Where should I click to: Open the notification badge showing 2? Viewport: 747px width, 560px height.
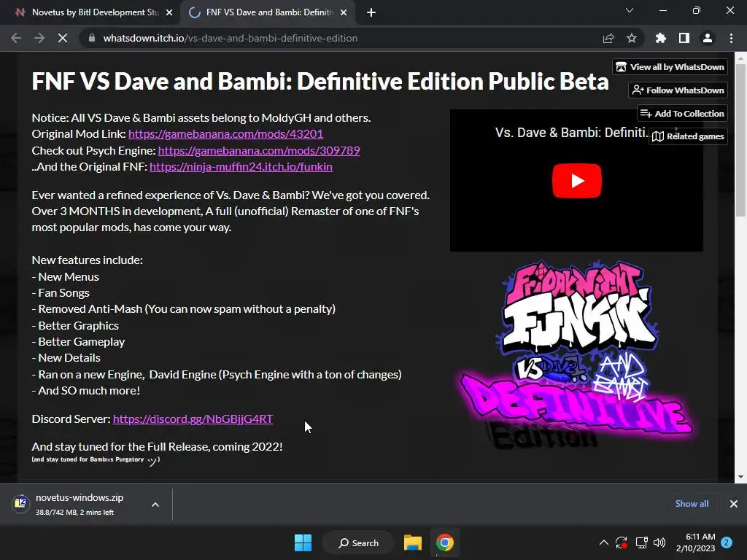click(x=727, y=542)
